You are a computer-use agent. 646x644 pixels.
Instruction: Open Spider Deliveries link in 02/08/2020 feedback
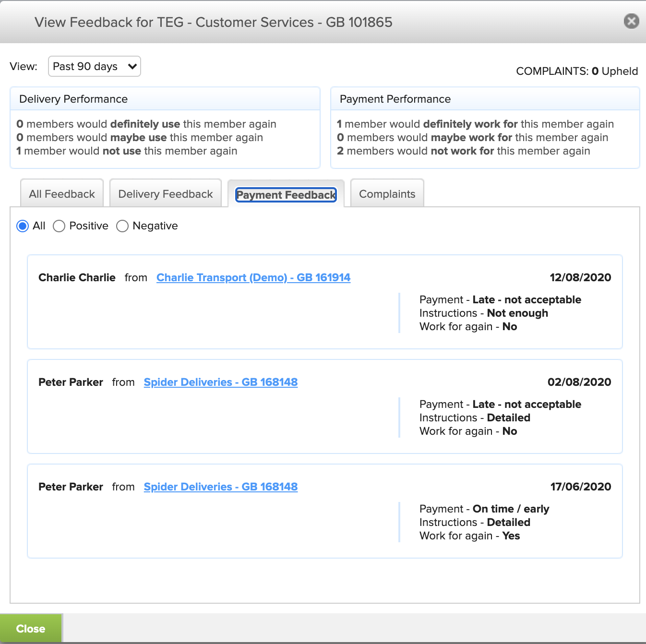coord(221,382)
